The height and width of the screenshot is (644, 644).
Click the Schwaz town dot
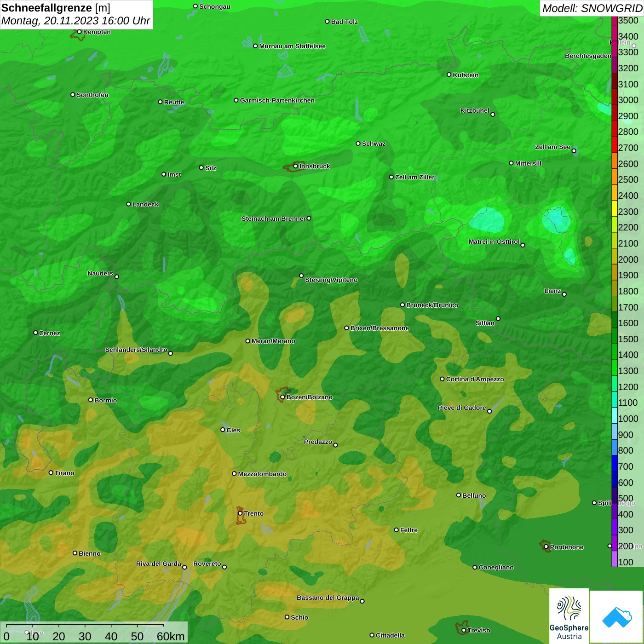point(358,143)
